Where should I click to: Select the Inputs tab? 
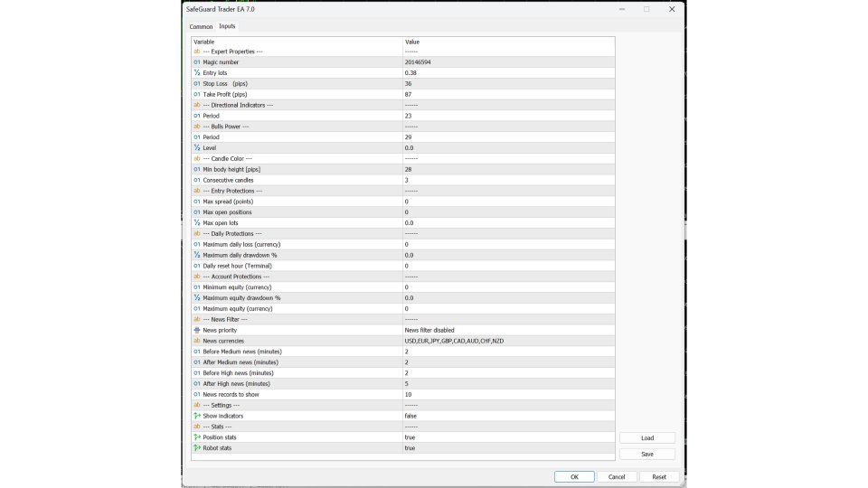click(227, 26)
